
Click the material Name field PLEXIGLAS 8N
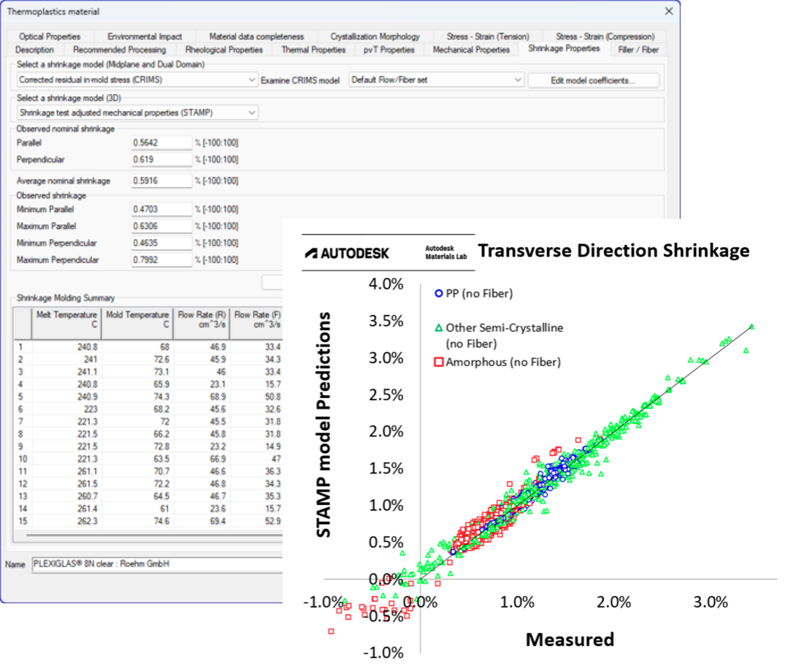157,565
